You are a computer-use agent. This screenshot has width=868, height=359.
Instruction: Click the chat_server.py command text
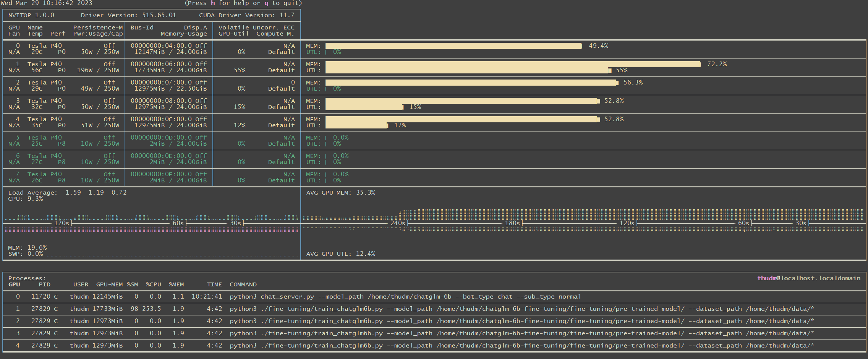pos(405,297)
